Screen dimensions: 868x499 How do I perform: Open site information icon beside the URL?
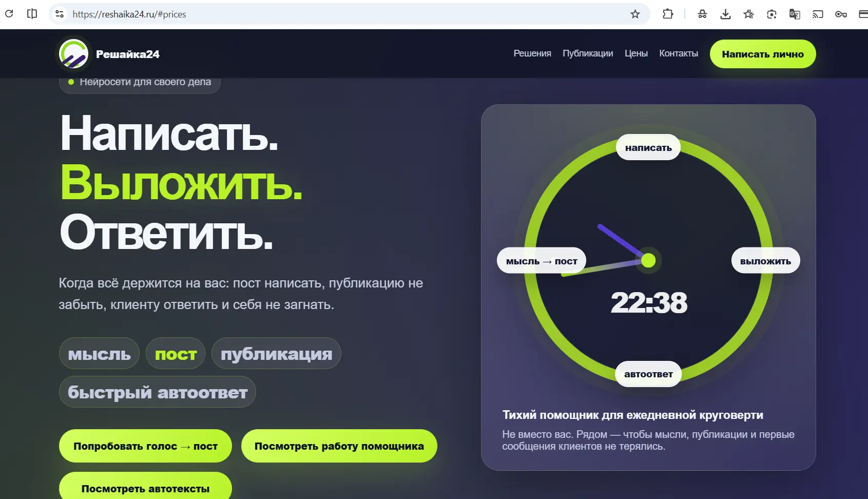point(60,14)
